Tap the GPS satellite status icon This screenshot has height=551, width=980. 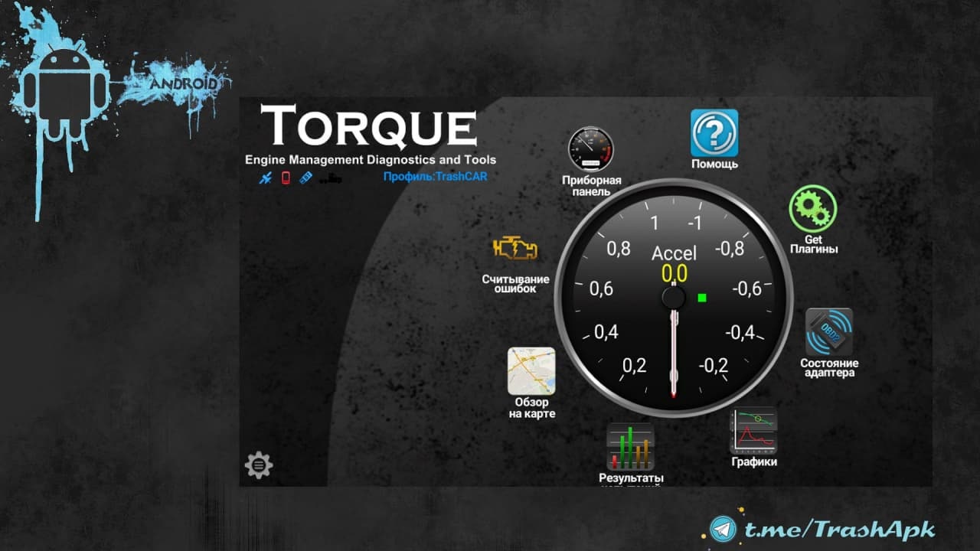[x=266, y=178]
